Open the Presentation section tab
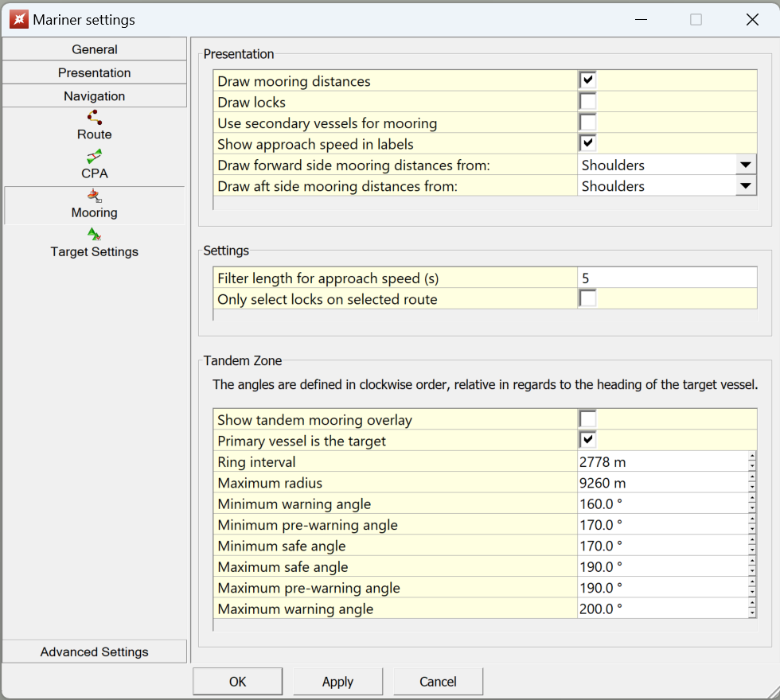The height and width of the screenshot is (700, 780). click(x=95, y=72)
